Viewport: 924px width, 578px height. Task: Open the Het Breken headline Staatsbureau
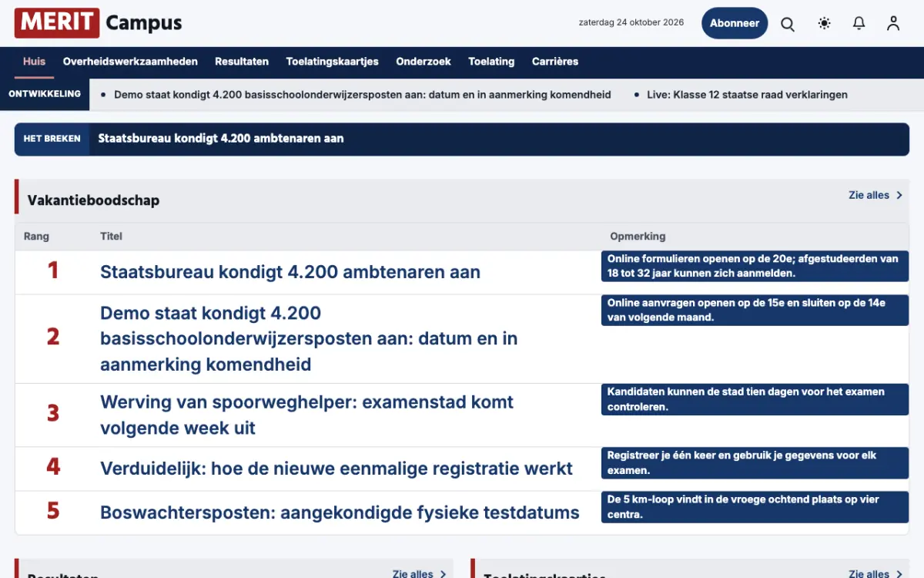click(x=221, y=139)
